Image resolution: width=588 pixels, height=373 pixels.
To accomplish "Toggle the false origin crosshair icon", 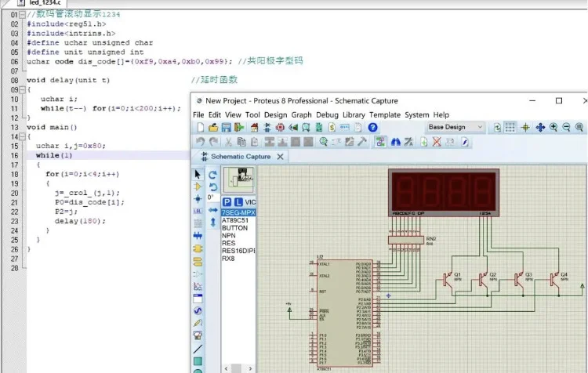I will tap(525, 128).
